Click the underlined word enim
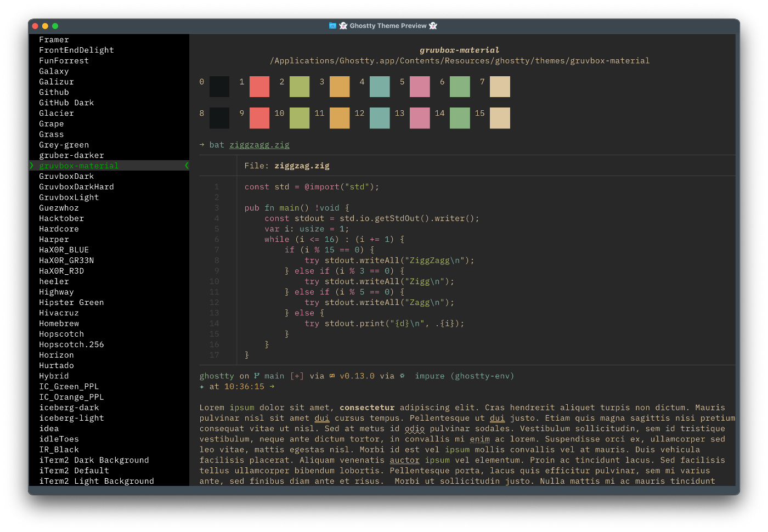This screenshot has height=532, width=768. click(x=480, y=439)
